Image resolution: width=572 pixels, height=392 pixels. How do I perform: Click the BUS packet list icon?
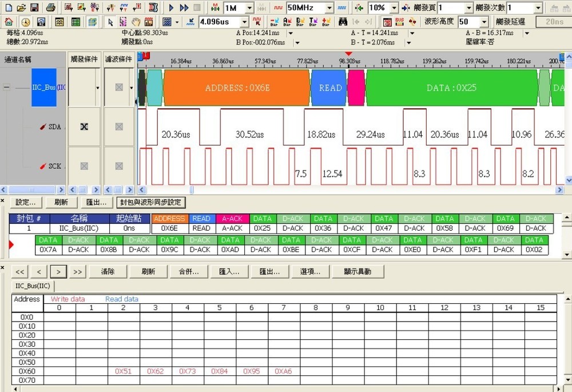(x=400, y=22)
